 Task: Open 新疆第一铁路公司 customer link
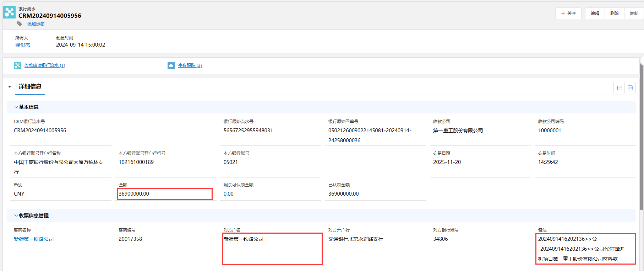click(x=34, y=239)
